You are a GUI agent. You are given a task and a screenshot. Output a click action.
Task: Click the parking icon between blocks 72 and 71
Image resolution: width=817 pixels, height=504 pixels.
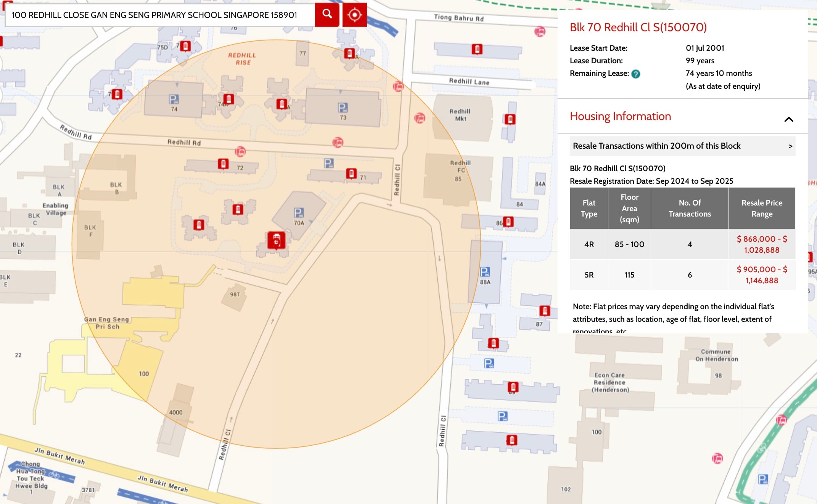pyautogui.click(x=328, y=163)
